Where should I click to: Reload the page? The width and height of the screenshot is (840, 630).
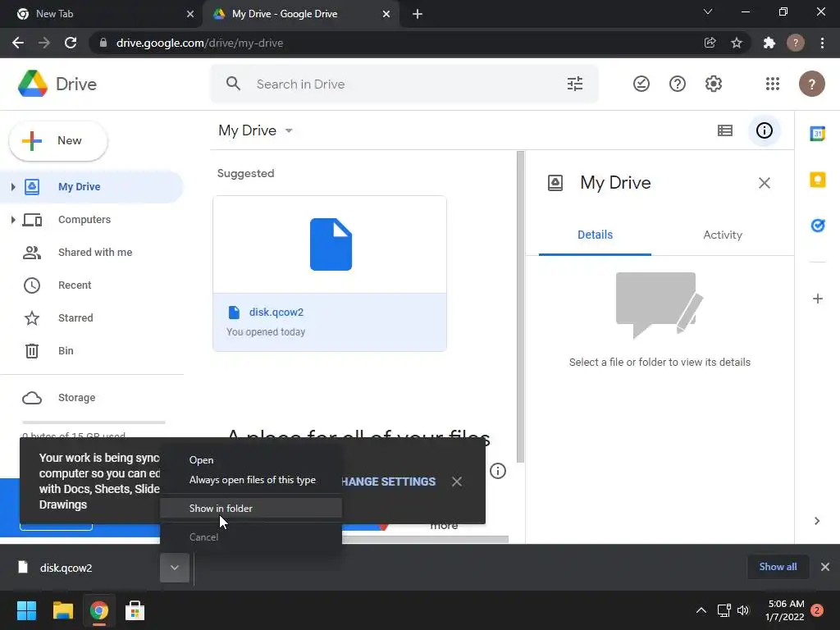coord(71,43)
